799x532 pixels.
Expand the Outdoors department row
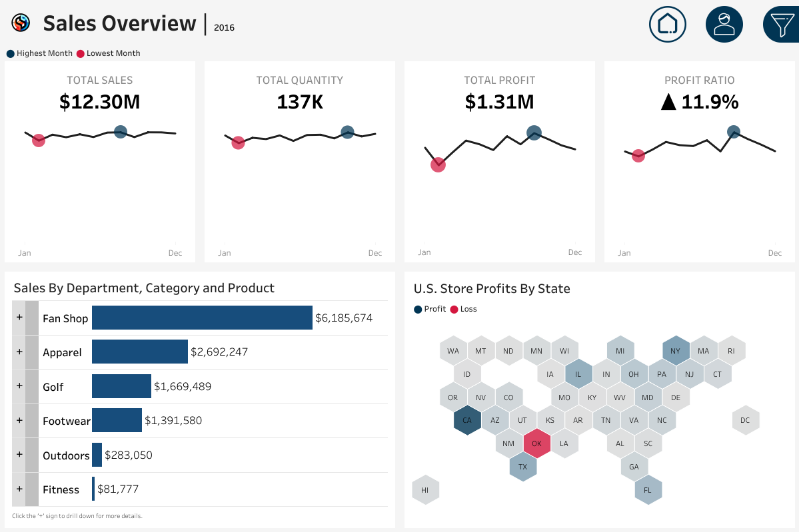click(19, 455)
